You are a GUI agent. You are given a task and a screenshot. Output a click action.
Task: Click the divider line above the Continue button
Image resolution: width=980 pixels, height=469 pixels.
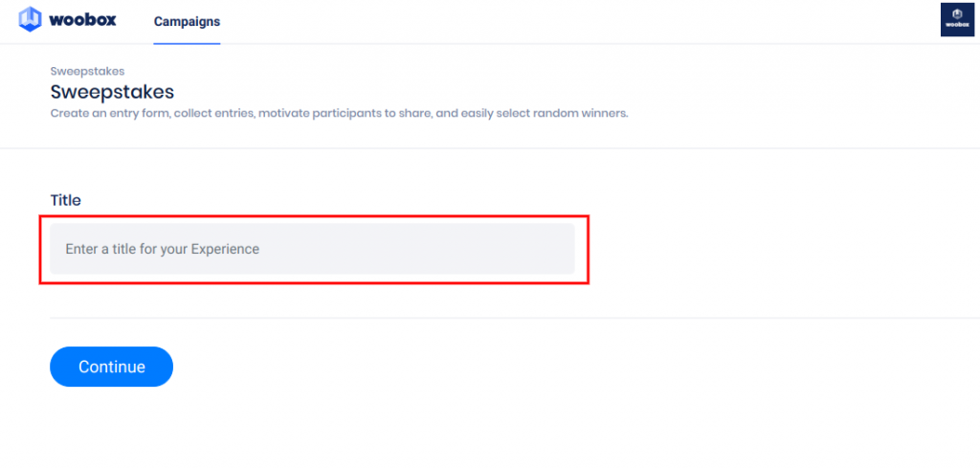(515, 318)
